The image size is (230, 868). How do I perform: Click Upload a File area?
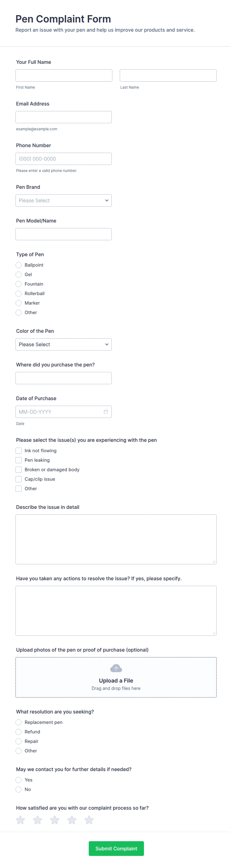116,677
